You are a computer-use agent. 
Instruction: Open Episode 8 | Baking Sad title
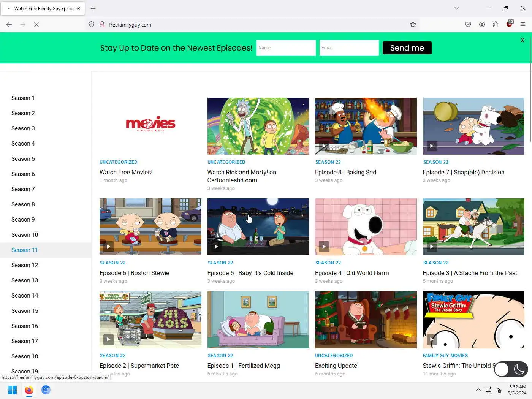pyautogui.click(x=345, y=173)
